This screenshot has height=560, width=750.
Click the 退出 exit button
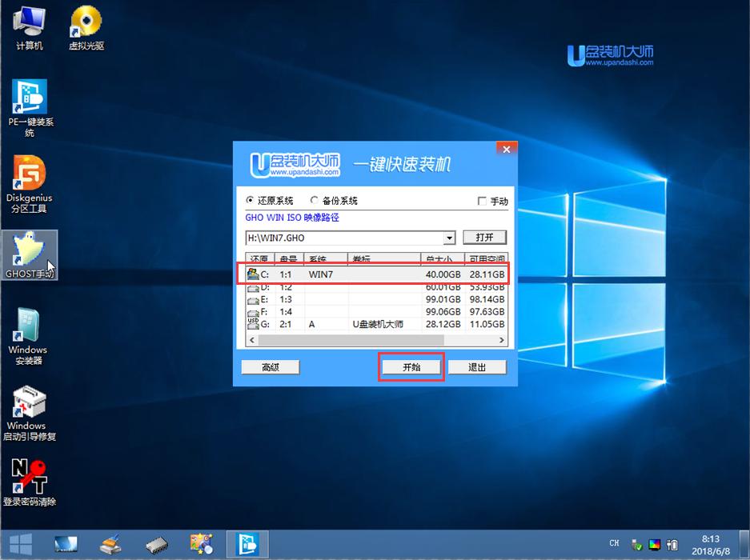click(x=477, y=366)
